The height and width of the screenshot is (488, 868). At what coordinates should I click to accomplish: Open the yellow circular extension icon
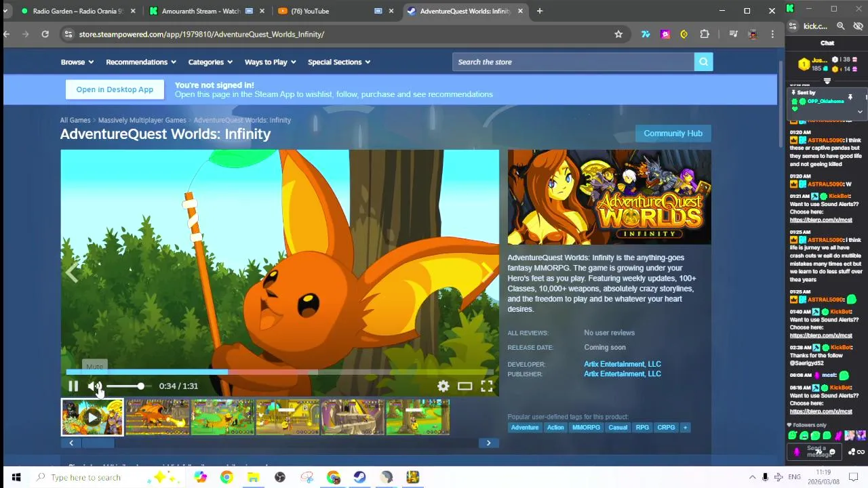click(x=684, y=34)
